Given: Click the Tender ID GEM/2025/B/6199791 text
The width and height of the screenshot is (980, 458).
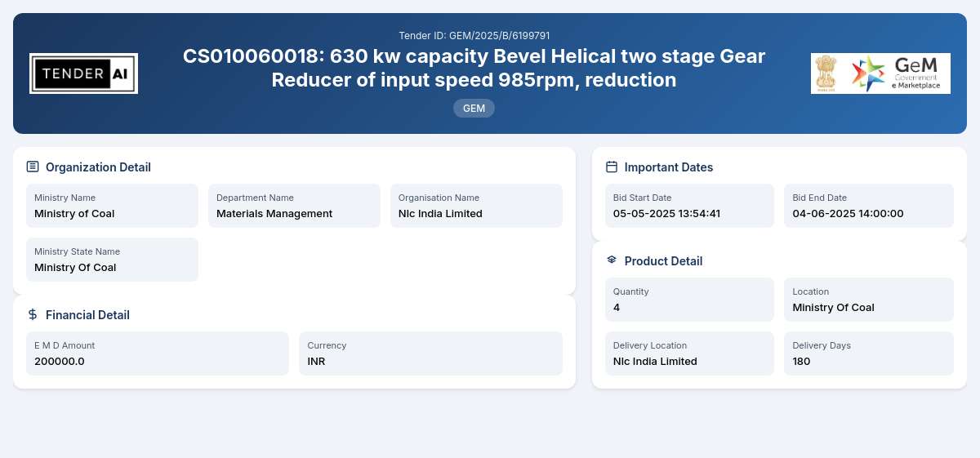Looking at the screenshot, I should click(x=474, y=36).
